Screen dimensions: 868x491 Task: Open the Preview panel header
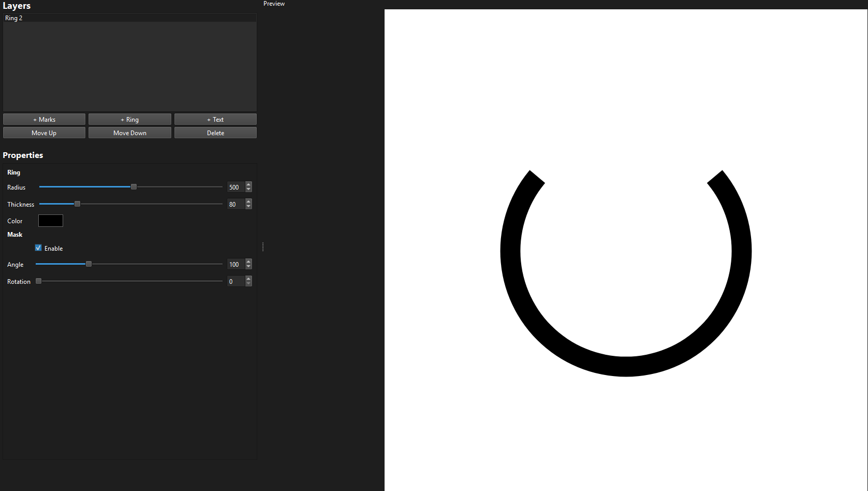pyautogui.click(x=274, y=4)
